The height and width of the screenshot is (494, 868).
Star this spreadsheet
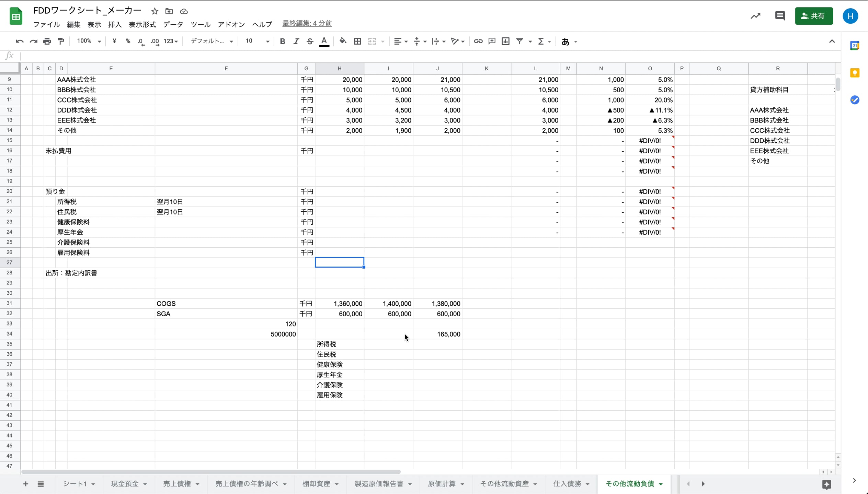coord(155,11)
